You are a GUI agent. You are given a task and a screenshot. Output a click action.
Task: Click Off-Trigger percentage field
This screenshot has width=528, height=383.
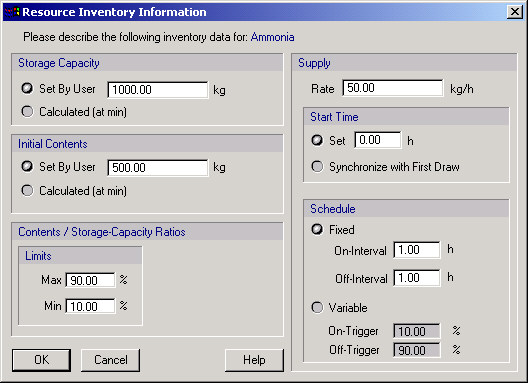click(x=417, y=350)
